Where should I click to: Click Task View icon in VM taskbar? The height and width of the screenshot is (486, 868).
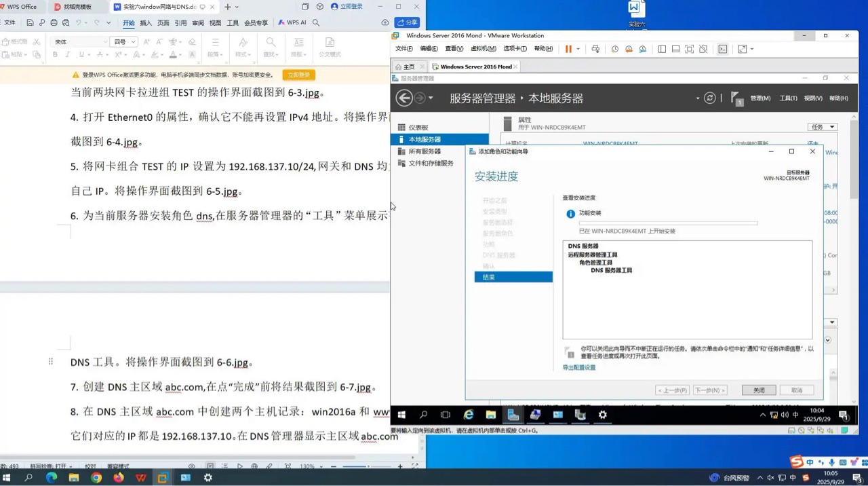click(x=446, y=415)
